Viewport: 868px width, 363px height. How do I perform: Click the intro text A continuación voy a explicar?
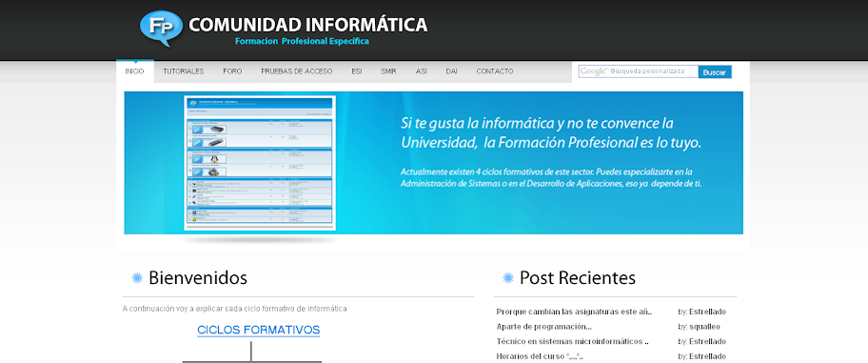pyautogui.click(x=235, y=309)
